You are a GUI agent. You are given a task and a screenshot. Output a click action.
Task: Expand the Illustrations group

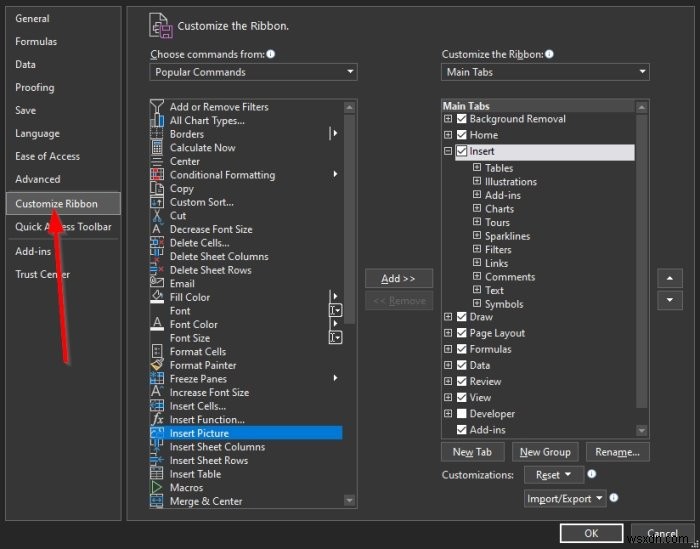click(477, 181)
